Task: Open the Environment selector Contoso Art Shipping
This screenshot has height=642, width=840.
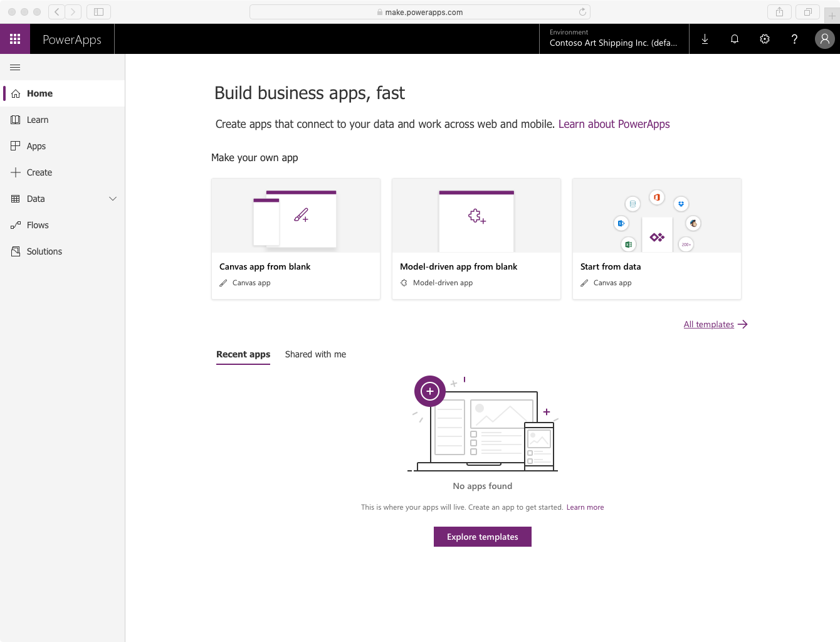Action: 614,39
